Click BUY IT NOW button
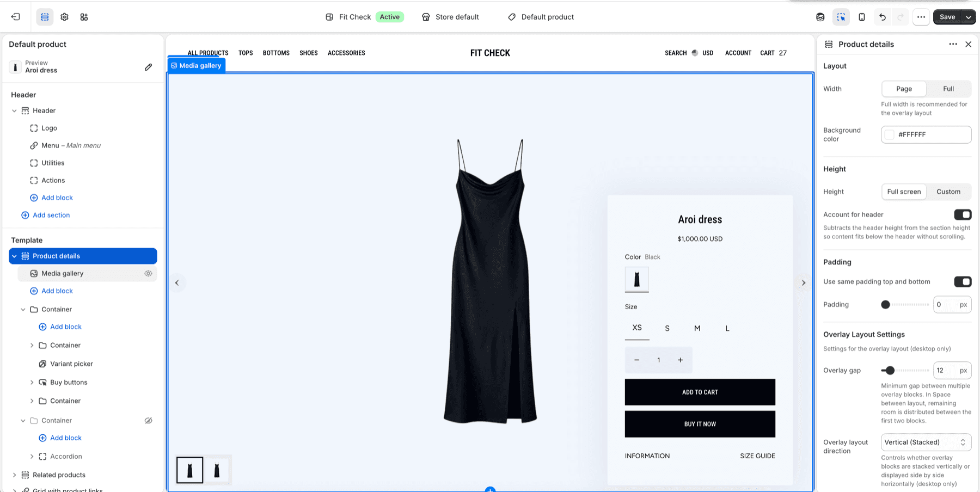The width and height of the screenshot is (980, 492). coord(700,424)
